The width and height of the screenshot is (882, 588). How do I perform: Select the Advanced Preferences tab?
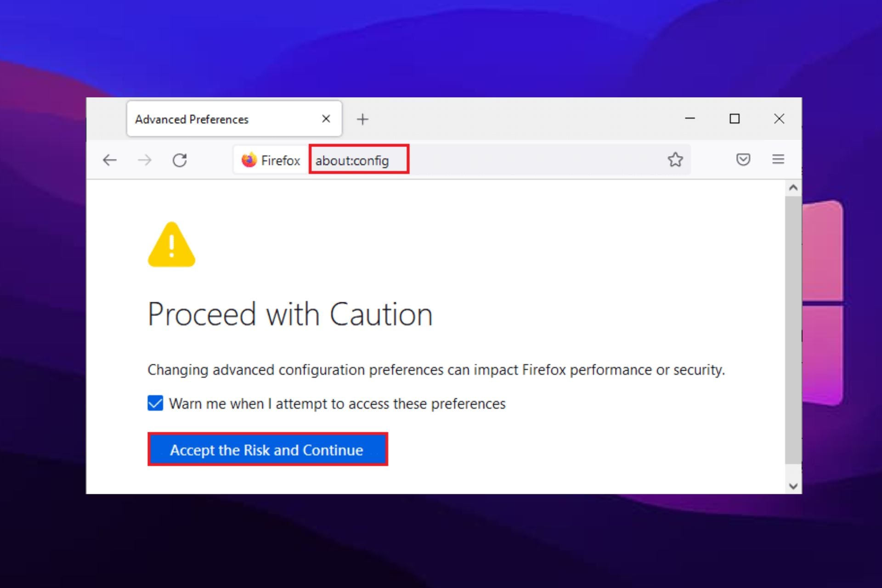click(x=234, y=119)
